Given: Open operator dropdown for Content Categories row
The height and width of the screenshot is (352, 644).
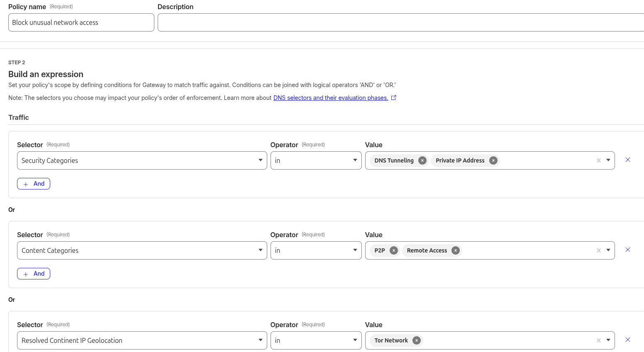Looking at the screenshot, I should 316,250.
